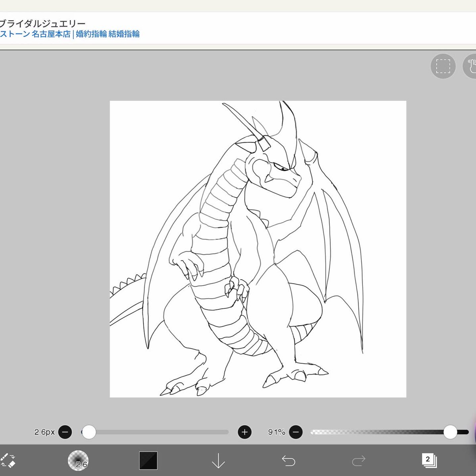The height and width of the screenshot is (476, 476).
Task: Click the ad title ブライダルジュエリー
Action: click(42, 24)
